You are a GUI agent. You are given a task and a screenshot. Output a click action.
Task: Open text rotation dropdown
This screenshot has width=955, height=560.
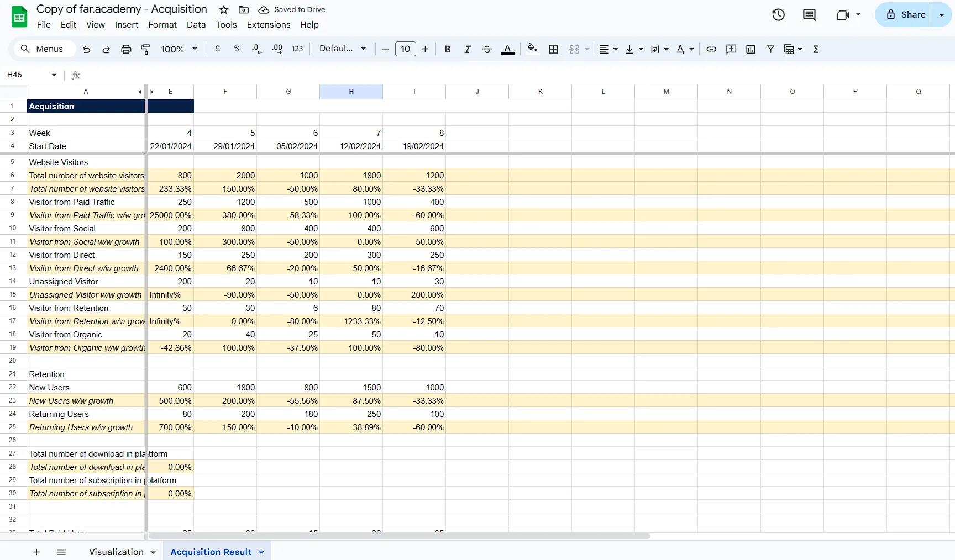click(x=685, y=49)
